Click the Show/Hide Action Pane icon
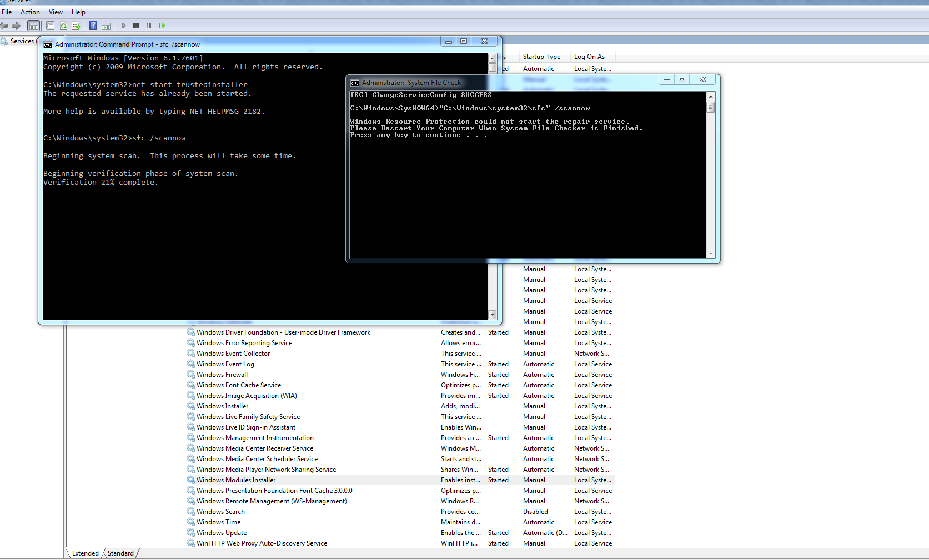The image size is (929, 560). point(106,26)
